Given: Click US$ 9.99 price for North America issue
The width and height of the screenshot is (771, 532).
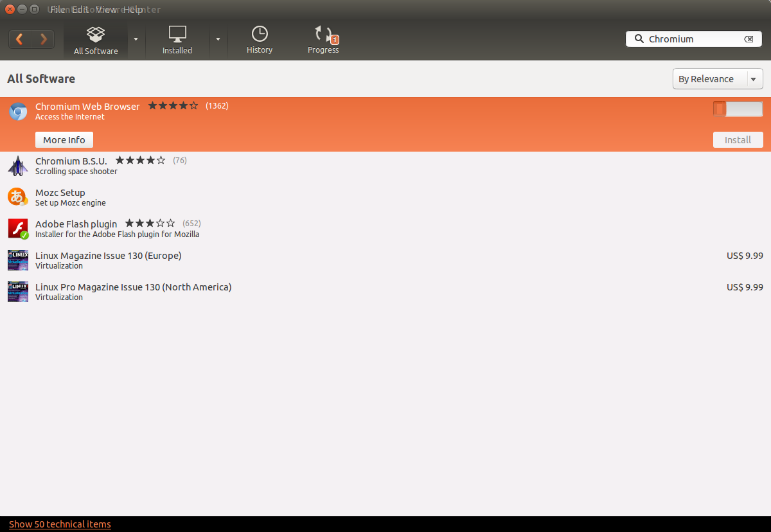Looking at the screenshot, I should (745, 287).
